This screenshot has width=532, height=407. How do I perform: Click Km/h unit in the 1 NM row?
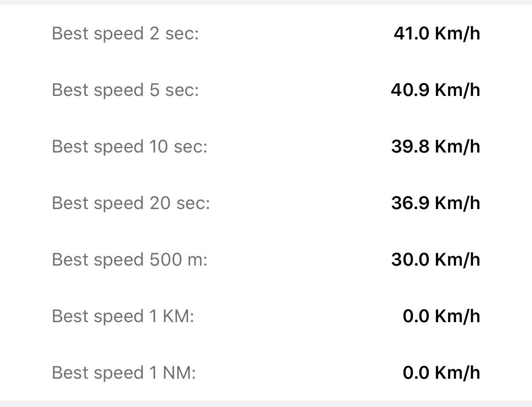457,373
